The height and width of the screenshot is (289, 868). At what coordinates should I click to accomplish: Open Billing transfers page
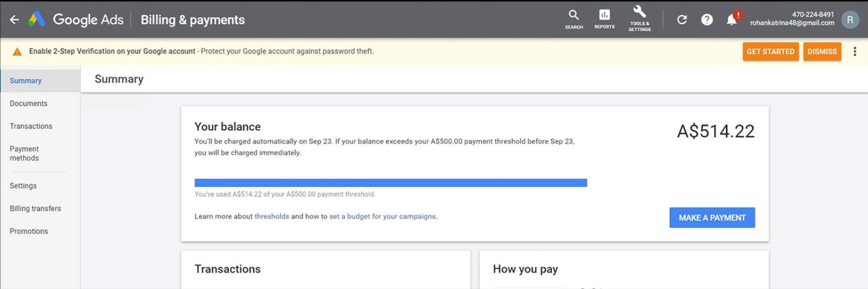click(x=35, y=209)
